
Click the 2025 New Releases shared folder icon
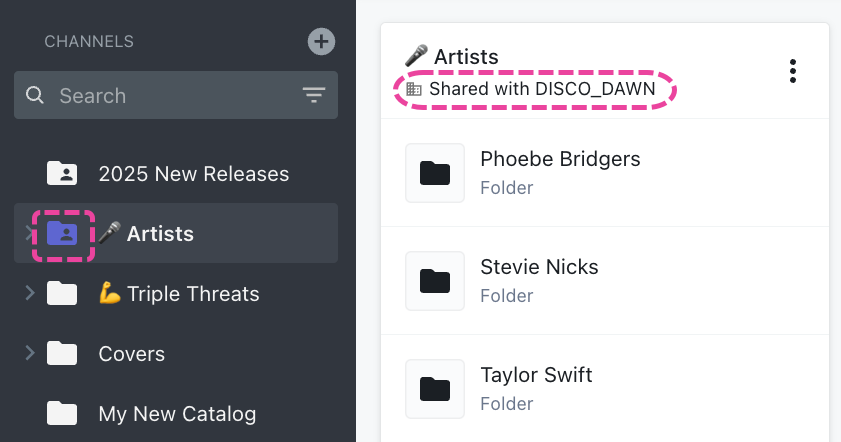pyautogui.click(x=62, y=173)
